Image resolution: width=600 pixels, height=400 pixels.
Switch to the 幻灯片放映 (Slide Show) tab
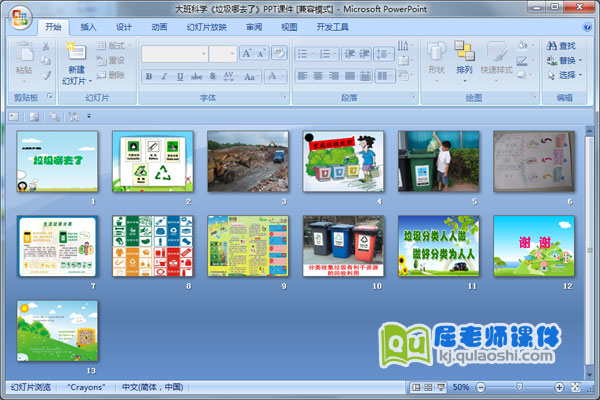point(207,27)
